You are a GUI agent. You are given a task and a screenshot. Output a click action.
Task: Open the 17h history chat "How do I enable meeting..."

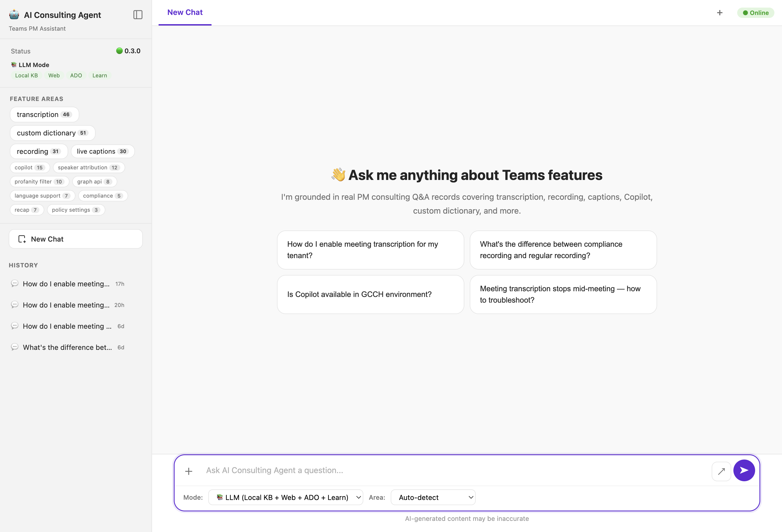click(x=76, y=284)
